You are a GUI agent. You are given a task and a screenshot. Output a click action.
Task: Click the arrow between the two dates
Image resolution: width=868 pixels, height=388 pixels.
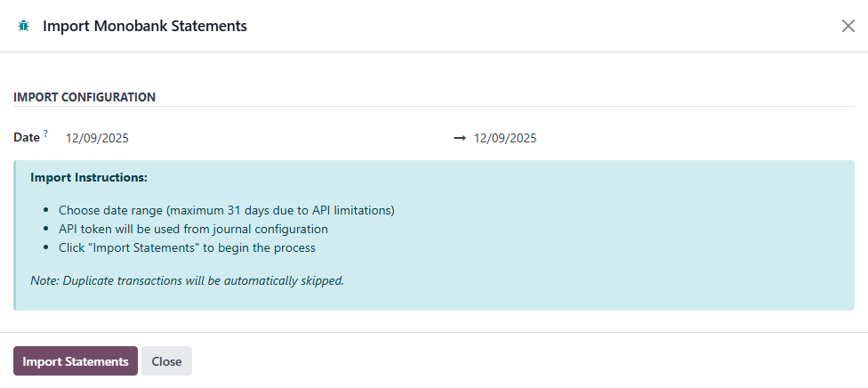(x=460, y=138)
